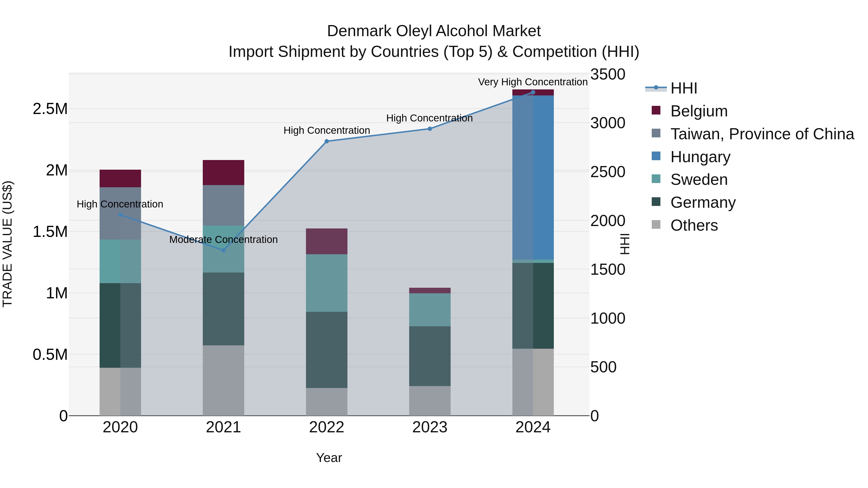Toggle the Hungary legend color swatch
The height and width of the screenshot is (488, 868).
coord(656,156)
